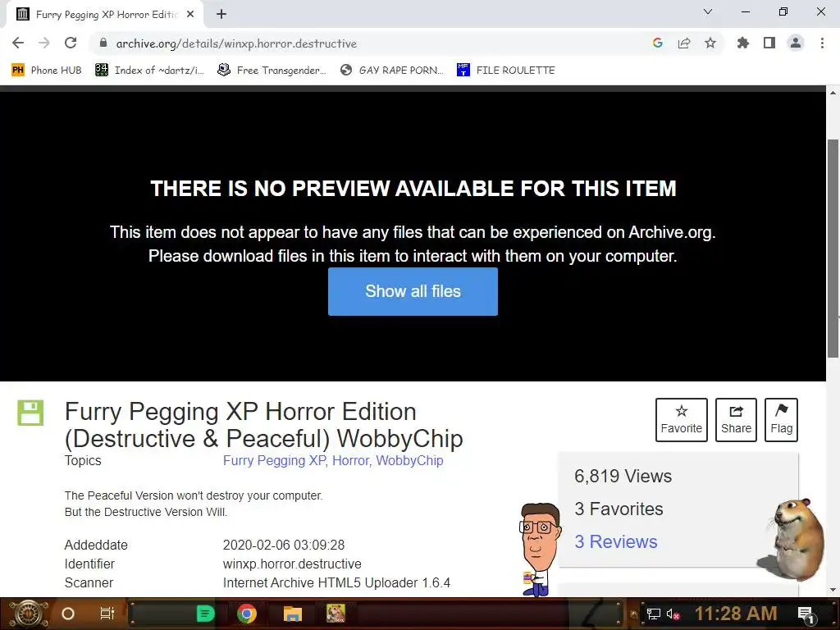This screenshot has height=630, width=840.
Task: Open the FILE ROULETTE bookmark
Action: pyautogui.click(x=506, y=71)
